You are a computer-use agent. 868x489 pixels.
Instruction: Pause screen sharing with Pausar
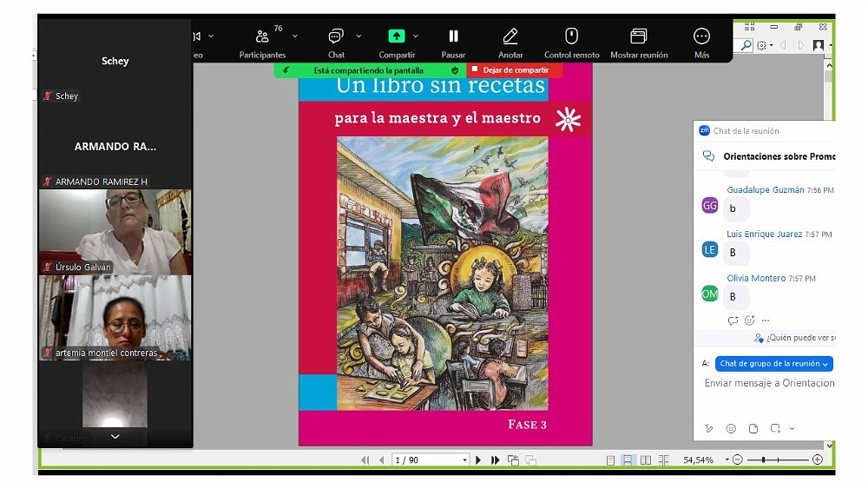pos(453,43)
